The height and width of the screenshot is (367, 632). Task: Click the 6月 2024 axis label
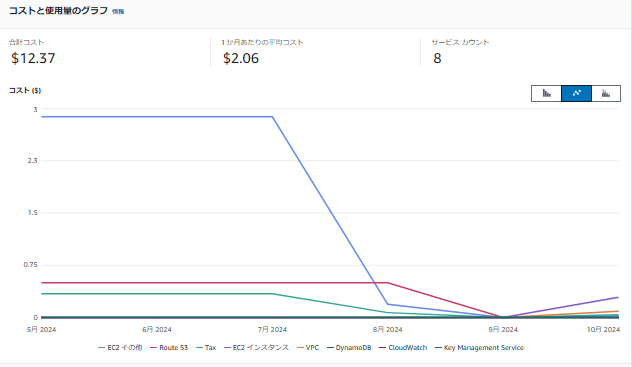point(157,330)
